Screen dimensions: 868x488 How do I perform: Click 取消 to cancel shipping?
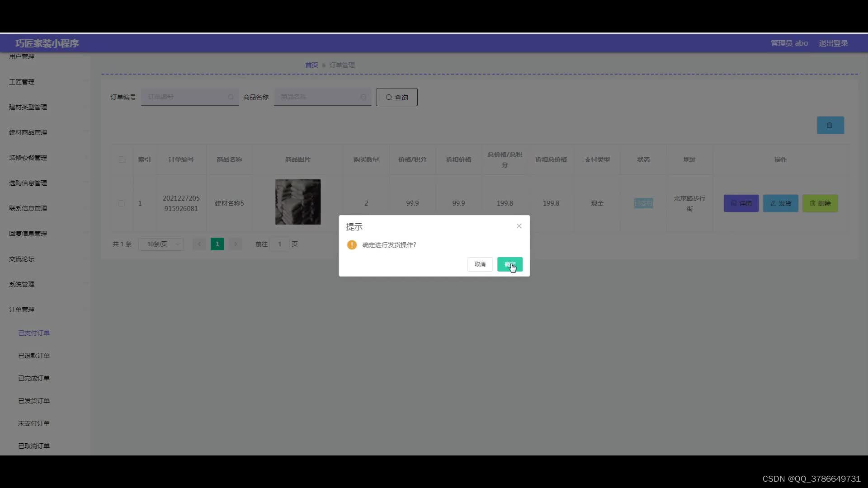480,264
